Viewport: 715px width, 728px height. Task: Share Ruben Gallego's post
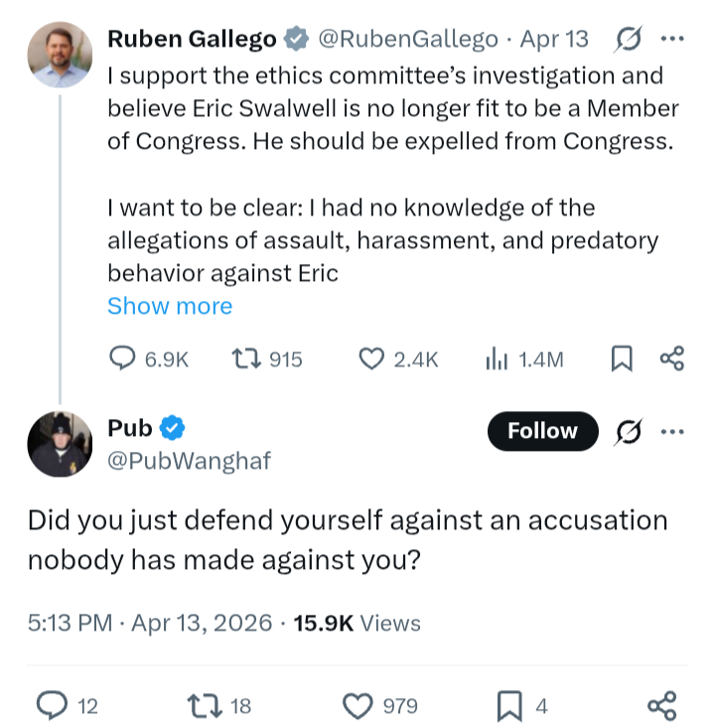[x=672, y=359]
